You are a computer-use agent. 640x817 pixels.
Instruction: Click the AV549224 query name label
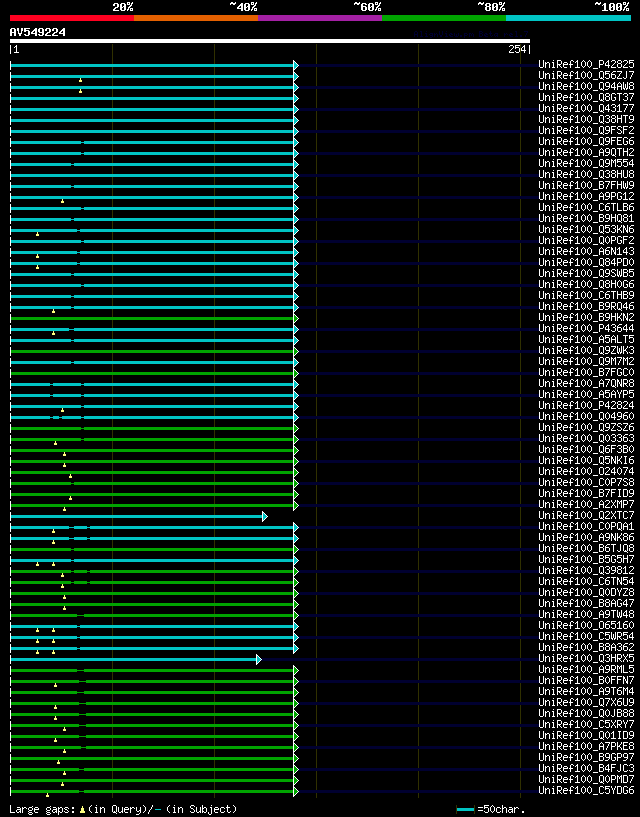pyautogui.click(x=38, y=32)
